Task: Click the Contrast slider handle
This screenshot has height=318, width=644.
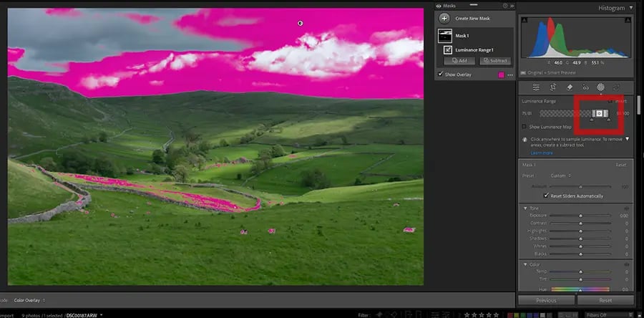Action: click(x=580, y=223)
